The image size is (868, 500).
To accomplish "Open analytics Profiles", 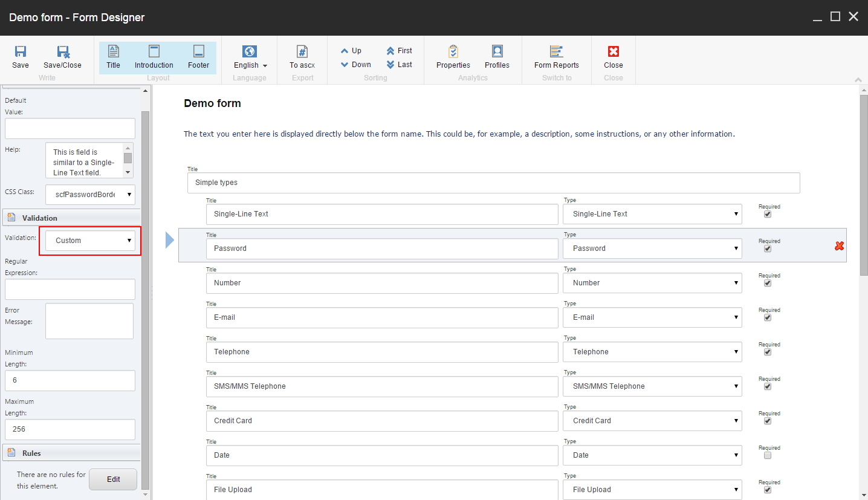I will tap(497, 57).
